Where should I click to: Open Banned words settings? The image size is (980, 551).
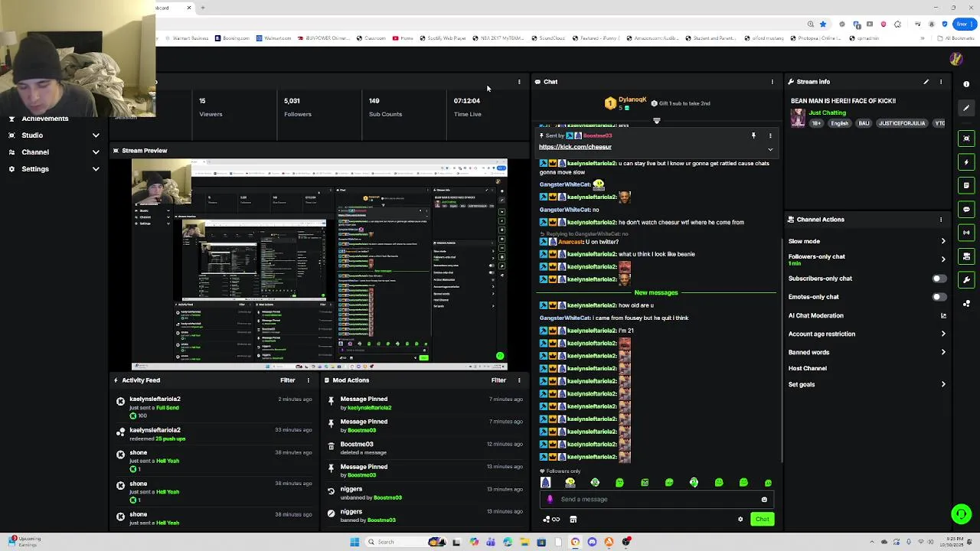click(x=867, y=352)
